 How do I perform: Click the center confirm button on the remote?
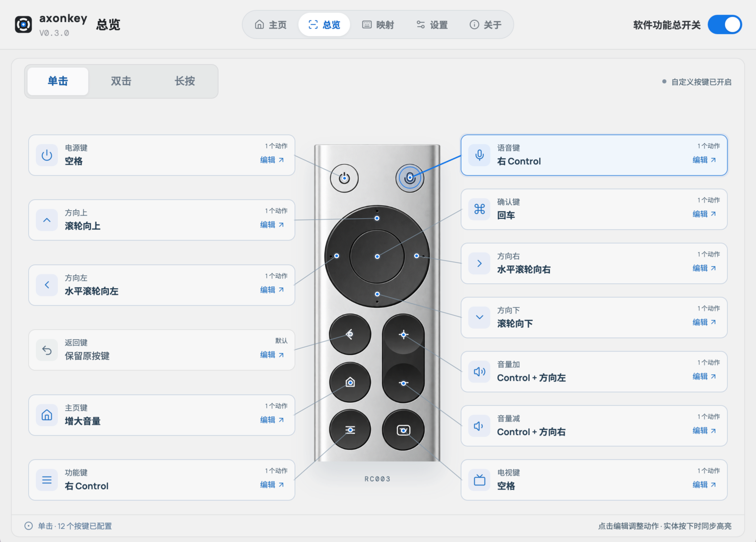click(377, 257)
